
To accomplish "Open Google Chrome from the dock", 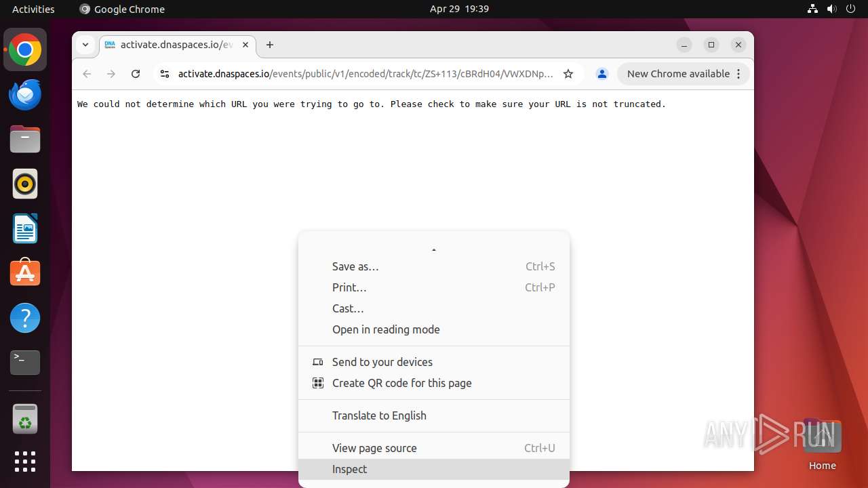I will click(x=25, y=50).
